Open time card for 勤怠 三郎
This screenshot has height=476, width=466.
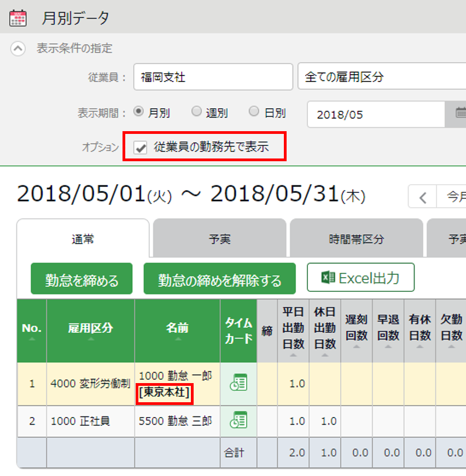coord(238,421)
